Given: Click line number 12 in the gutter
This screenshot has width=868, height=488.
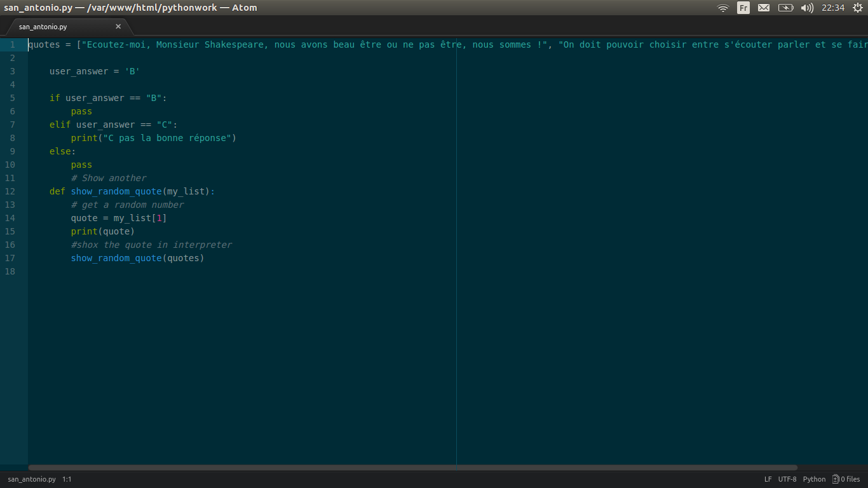Looking at the screenshot, I should tap(10, 191).
